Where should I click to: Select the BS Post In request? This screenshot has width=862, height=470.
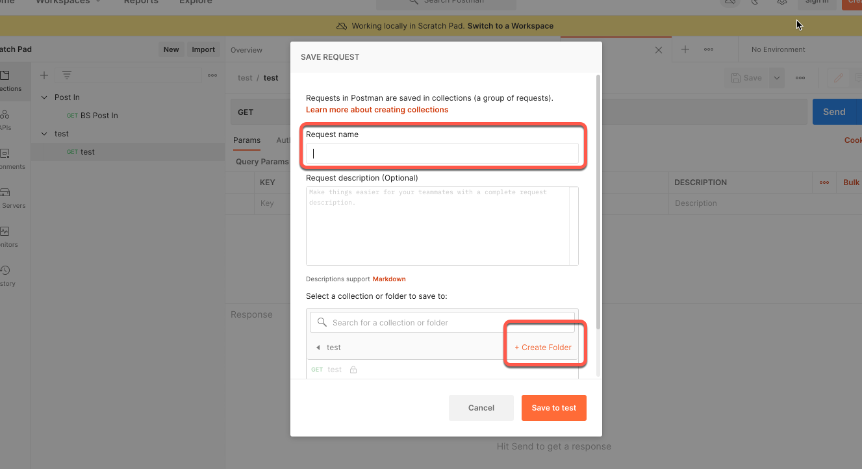coord(98,115)
